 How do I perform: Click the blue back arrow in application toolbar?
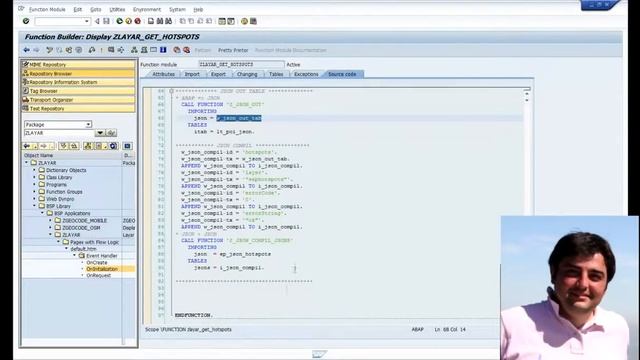pos(27,50)
